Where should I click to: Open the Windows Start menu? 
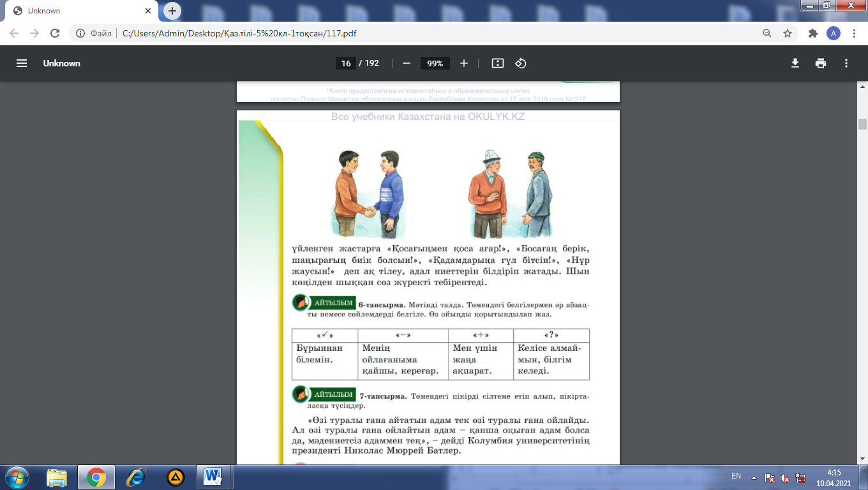click(16, 477)
